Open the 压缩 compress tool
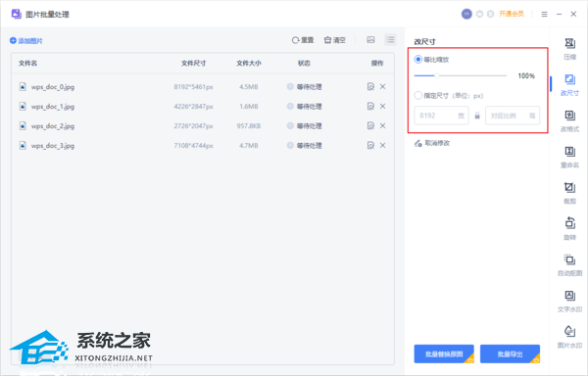Image resolution: width=588 pixels, height=376 pixels. pos(569,49)
